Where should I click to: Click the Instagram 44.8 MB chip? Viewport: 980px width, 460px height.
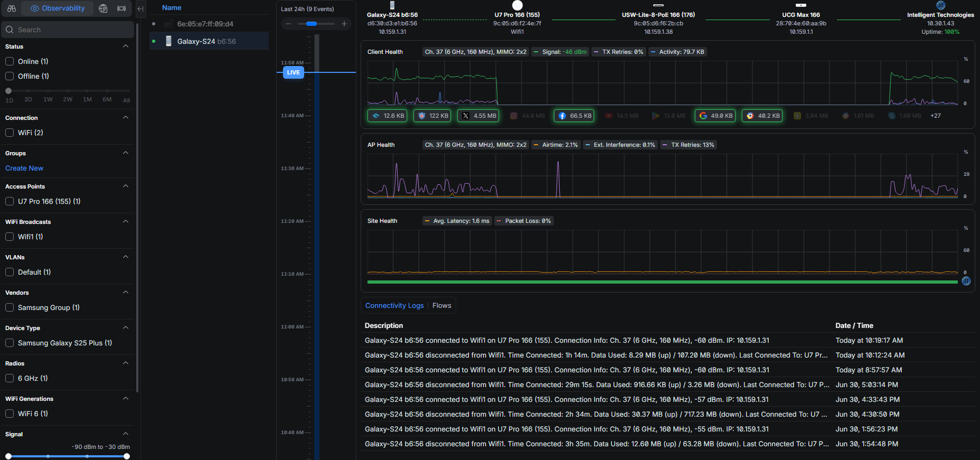[527, 116]
